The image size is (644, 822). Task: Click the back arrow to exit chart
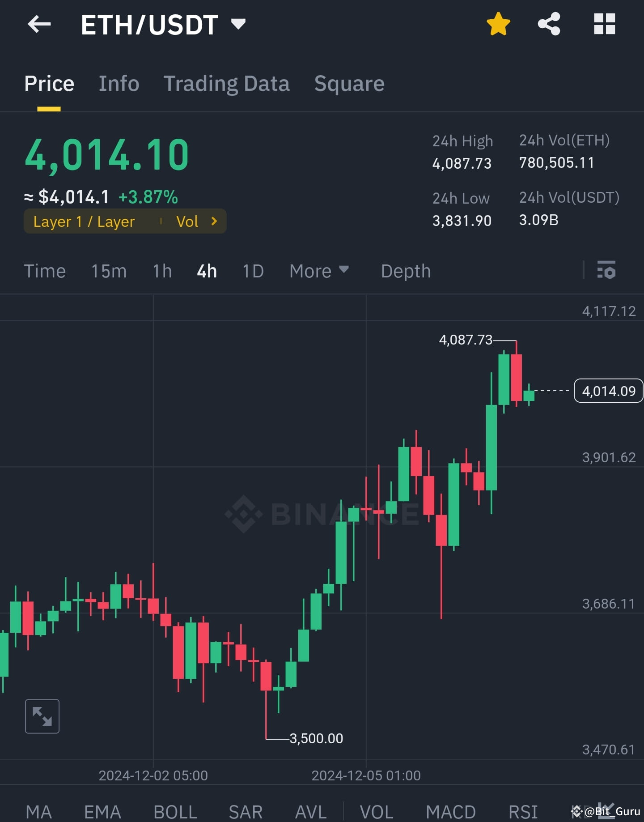pyautogui.click(x=40, y=25)
